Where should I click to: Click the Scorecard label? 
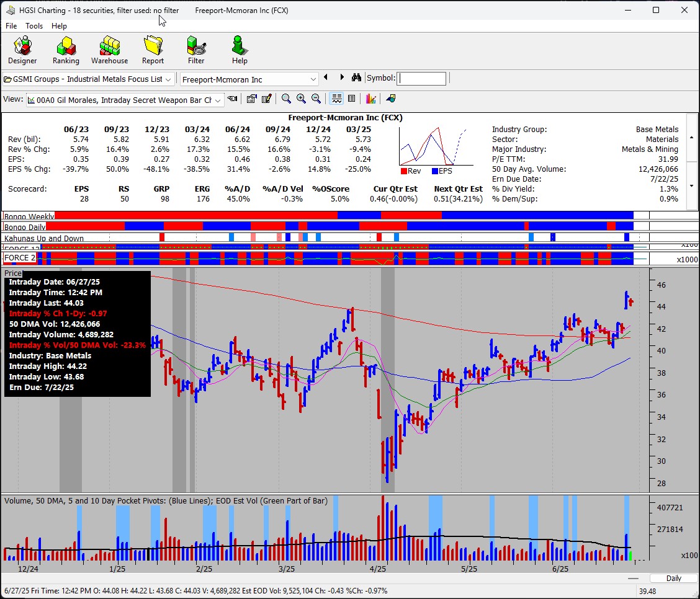27,189
